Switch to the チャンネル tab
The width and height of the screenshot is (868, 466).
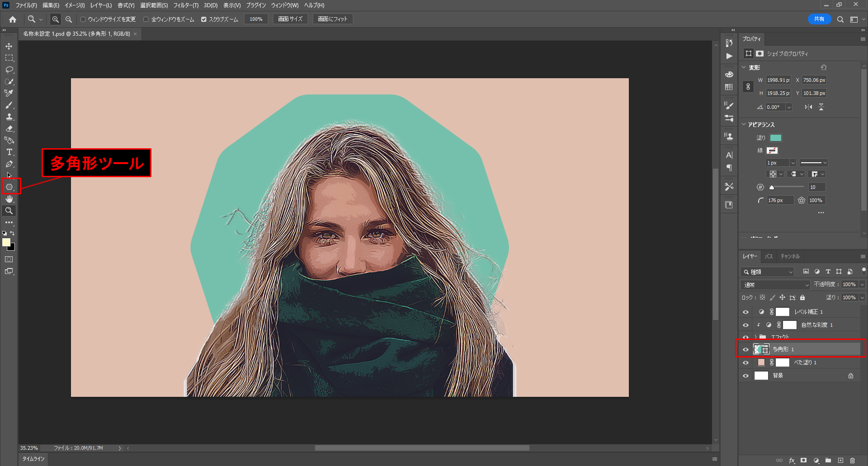[x=790, y=256]
